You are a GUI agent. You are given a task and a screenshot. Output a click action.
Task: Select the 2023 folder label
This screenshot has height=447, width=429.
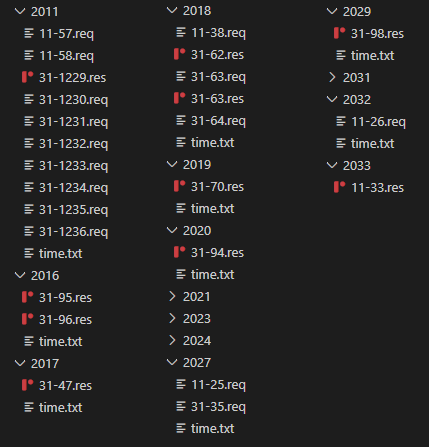(197, 319)
